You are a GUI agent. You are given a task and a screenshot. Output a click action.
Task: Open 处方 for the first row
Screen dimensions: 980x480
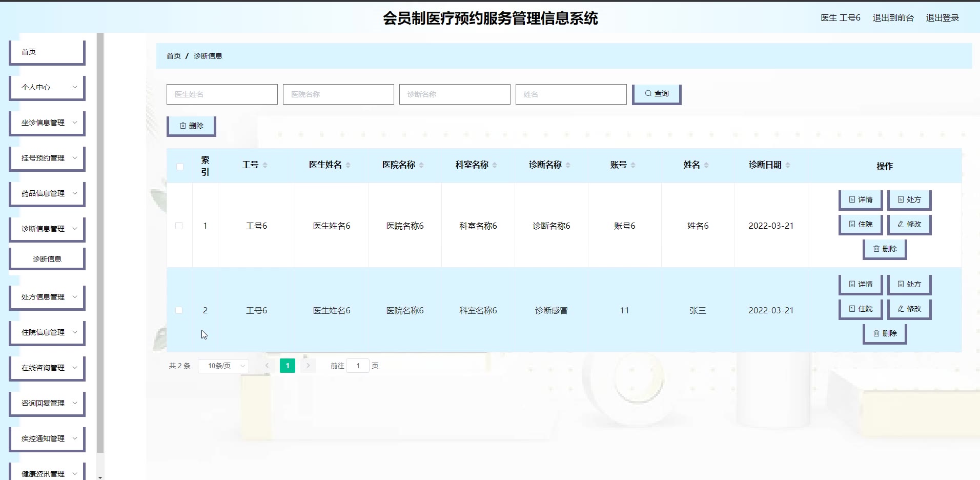click(909, 199)
